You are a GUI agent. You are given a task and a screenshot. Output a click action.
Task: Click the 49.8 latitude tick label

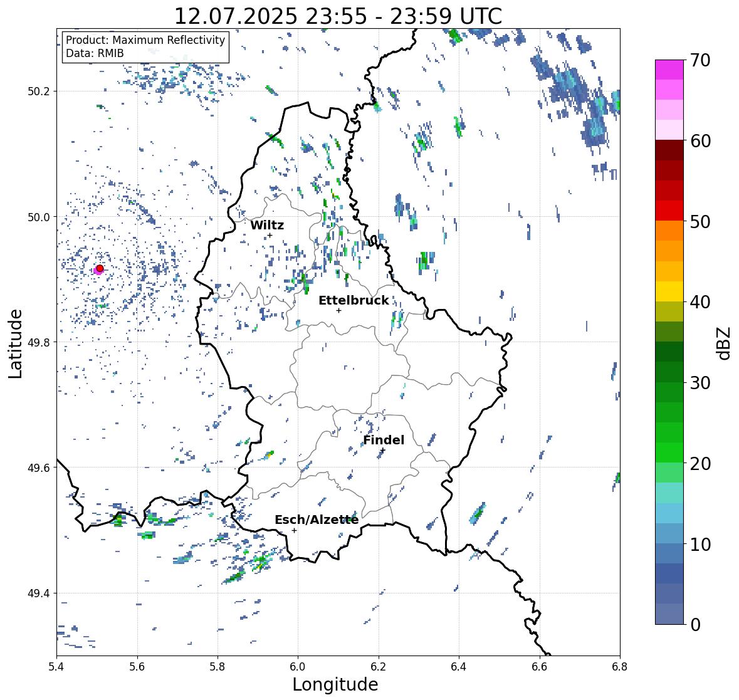coord(39,342)
